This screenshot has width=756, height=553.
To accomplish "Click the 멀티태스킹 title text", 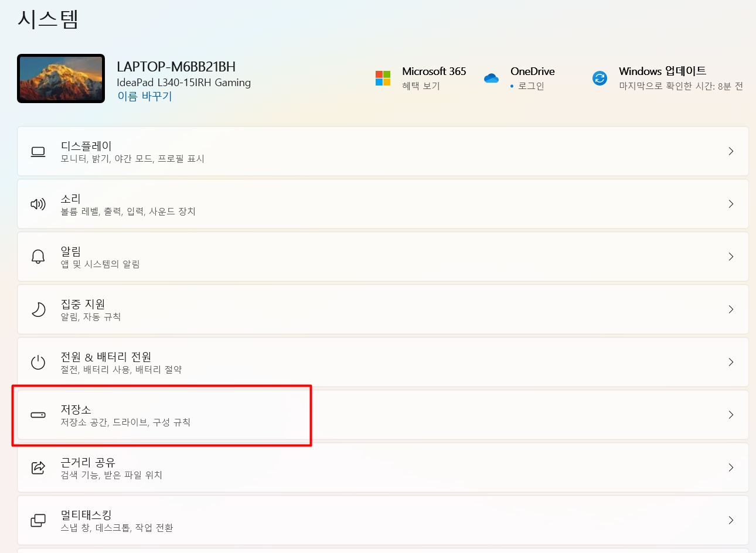I will (x=86, y=515).
